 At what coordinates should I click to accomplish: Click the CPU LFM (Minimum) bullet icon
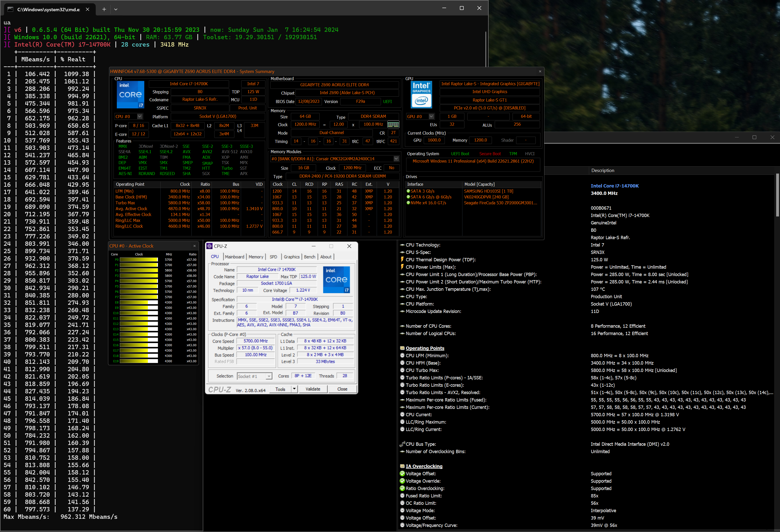click(x=402, y=355)
